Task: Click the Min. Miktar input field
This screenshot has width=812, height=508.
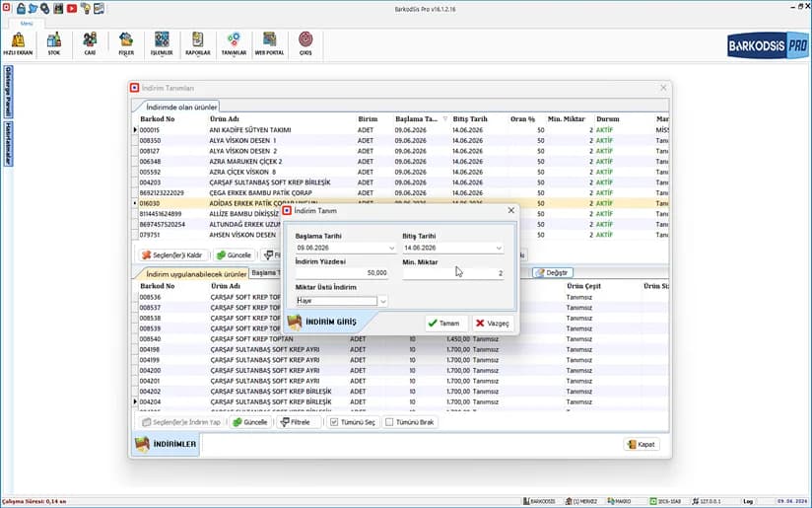Action: (453, 273)
